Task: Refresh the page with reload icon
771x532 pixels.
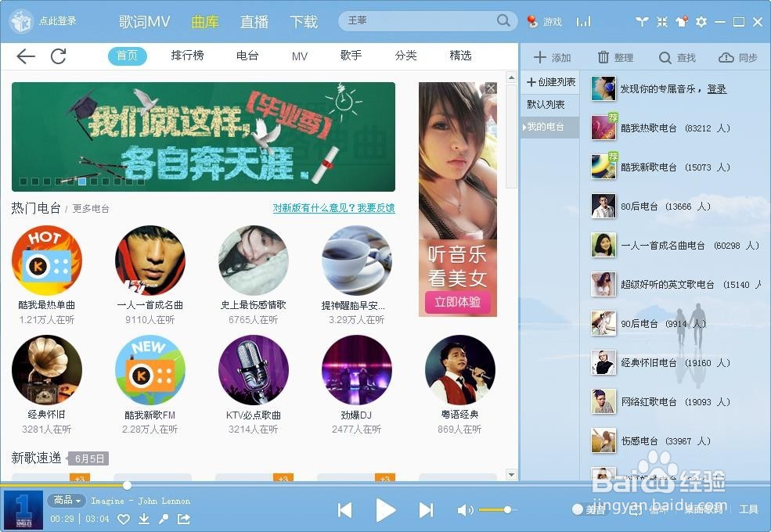Action: tap(59, 56)
